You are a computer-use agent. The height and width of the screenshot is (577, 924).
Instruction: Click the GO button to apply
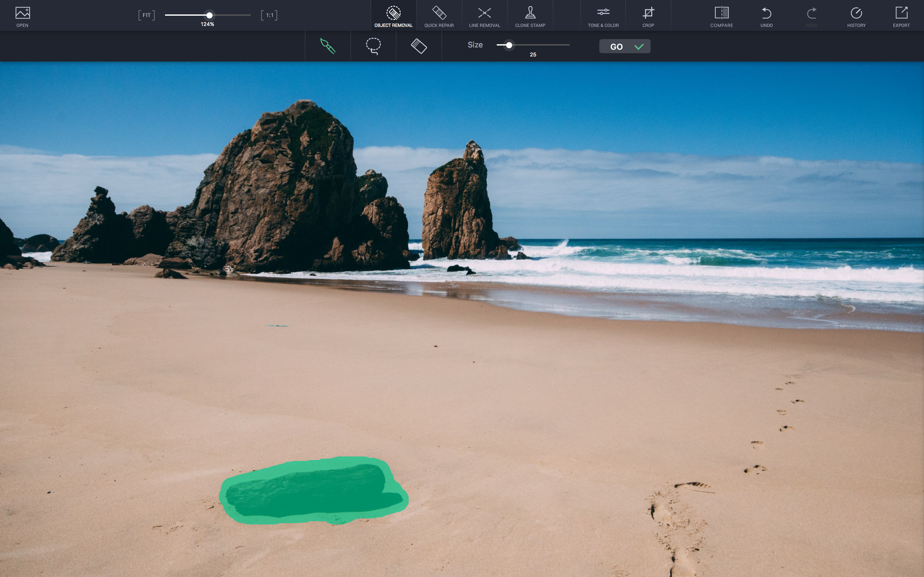[x=624, y=46]
